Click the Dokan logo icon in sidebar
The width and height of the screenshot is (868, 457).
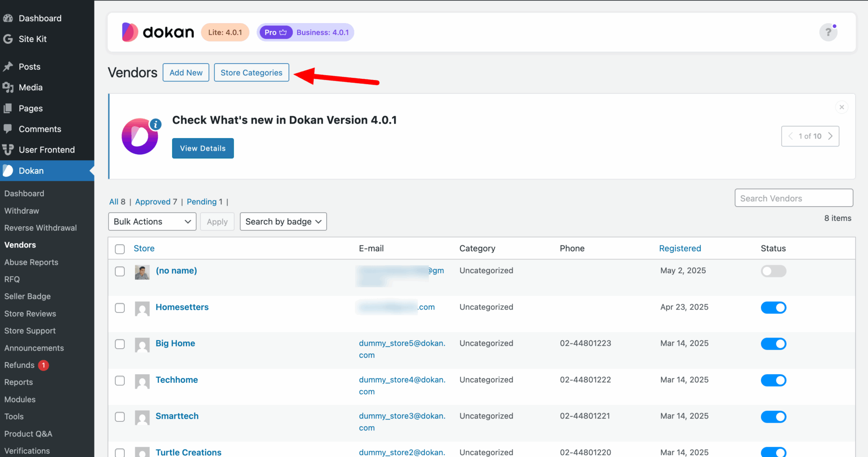(8, 171)
